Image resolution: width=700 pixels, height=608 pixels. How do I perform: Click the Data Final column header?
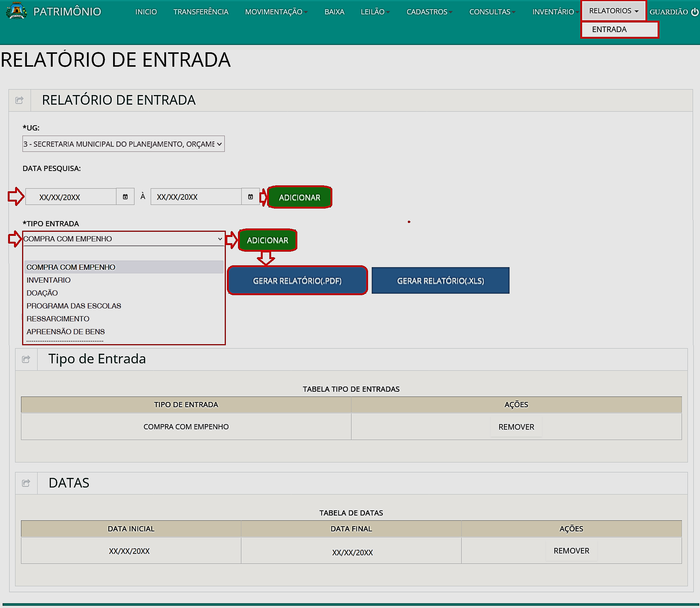[x=351, y=529]
